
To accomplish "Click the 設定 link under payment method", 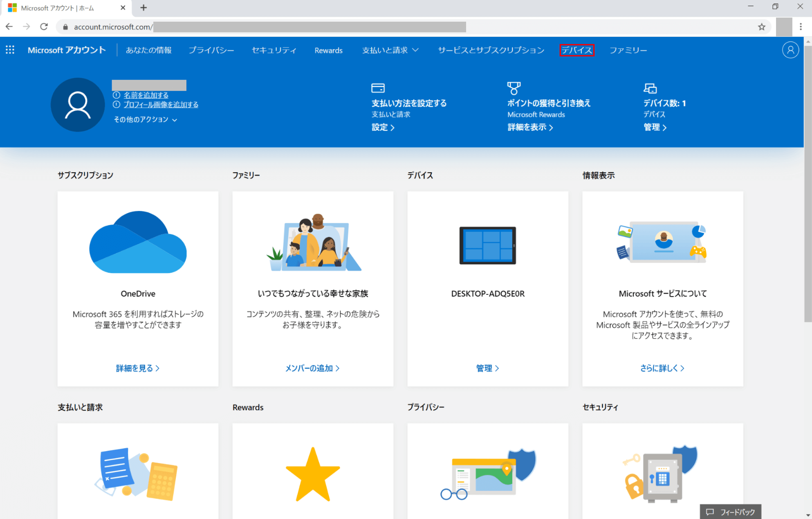I will tap(383, 127).
